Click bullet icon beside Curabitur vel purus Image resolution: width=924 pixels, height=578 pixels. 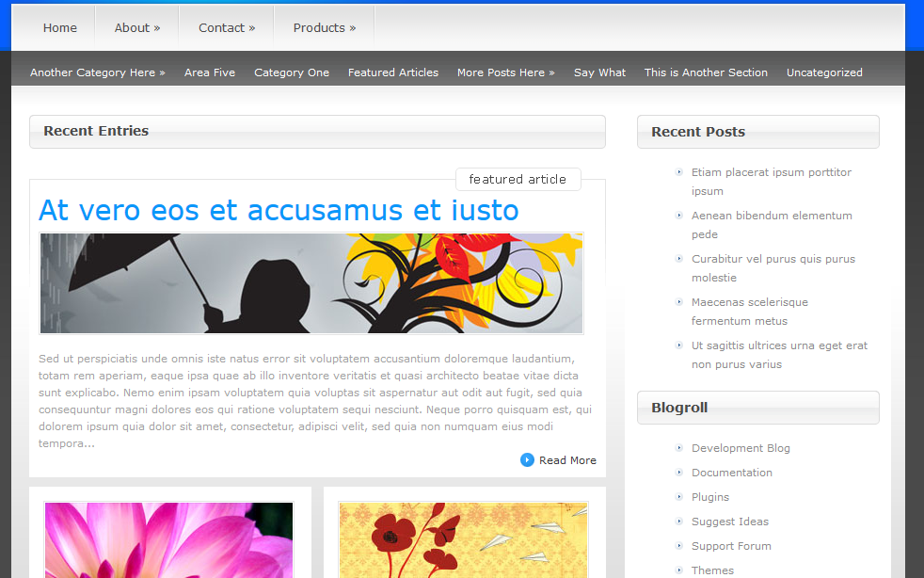pos(678,258)
